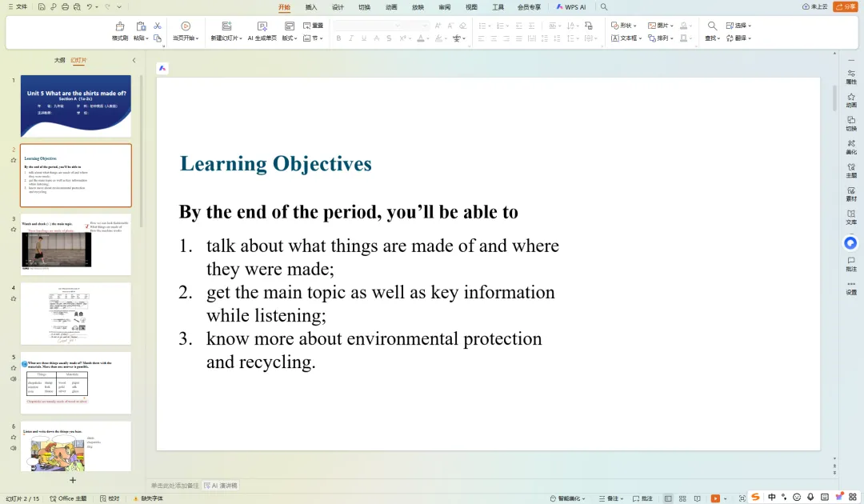Click the Print icon in quick access bar

click(x=65, y=7)
